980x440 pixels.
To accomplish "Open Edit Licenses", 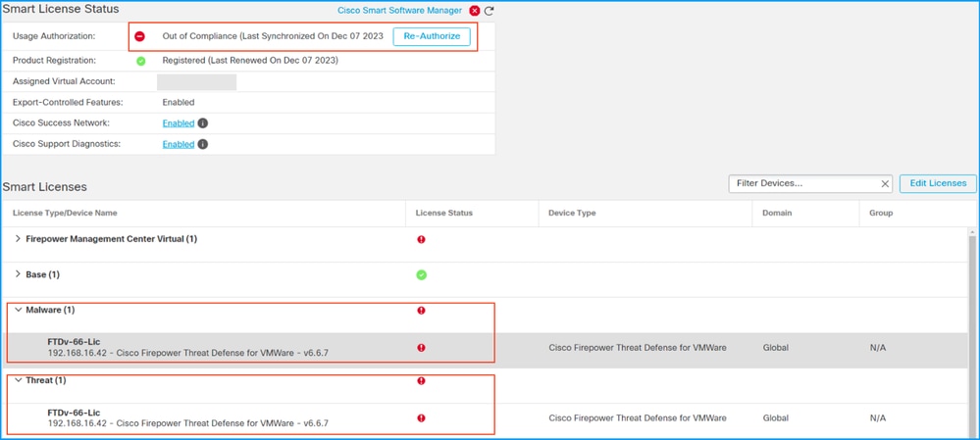I will 938,183.
